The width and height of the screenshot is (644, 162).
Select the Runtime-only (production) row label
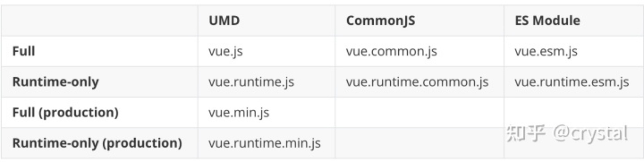pyautogui.click(x=97, y=143)
